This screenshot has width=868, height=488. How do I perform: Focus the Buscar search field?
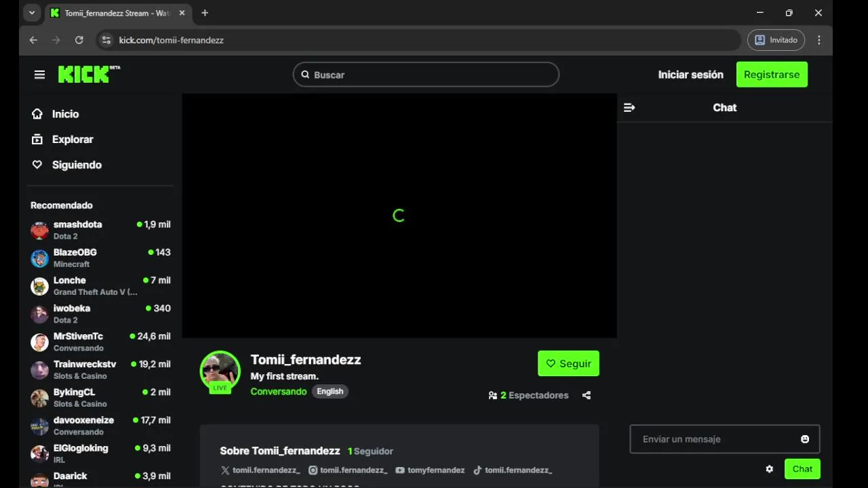point(426,75)
